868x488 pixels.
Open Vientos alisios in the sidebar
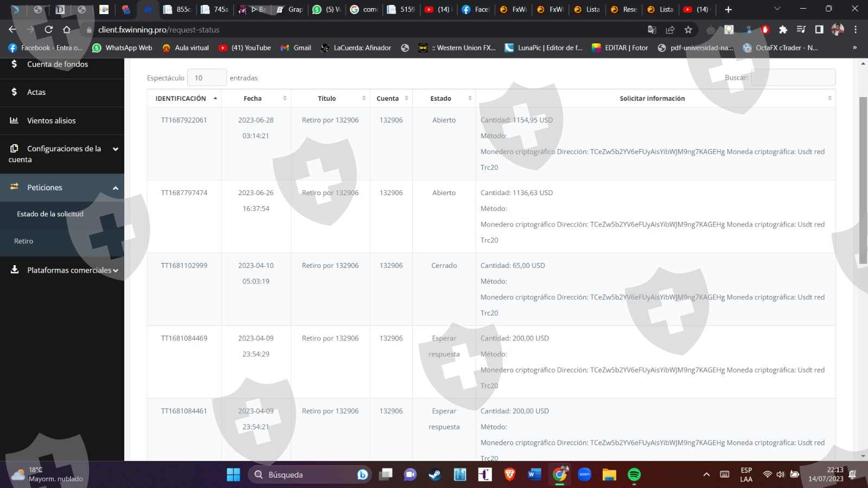(51, 120)
